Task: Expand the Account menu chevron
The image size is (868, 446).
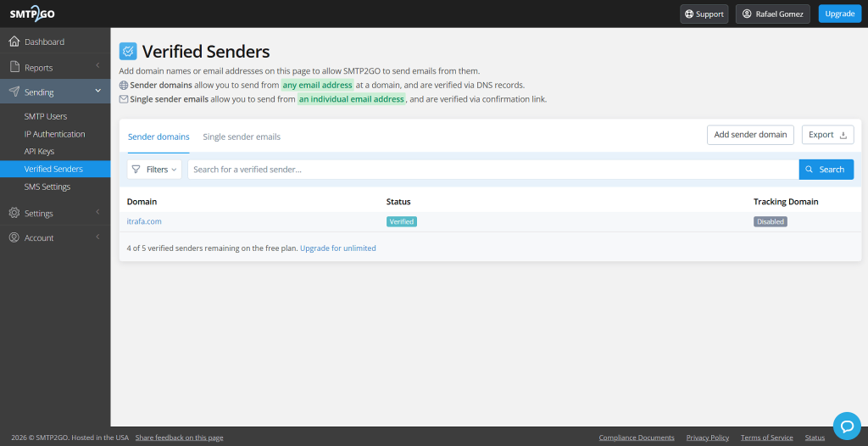Action: point(97,237)
